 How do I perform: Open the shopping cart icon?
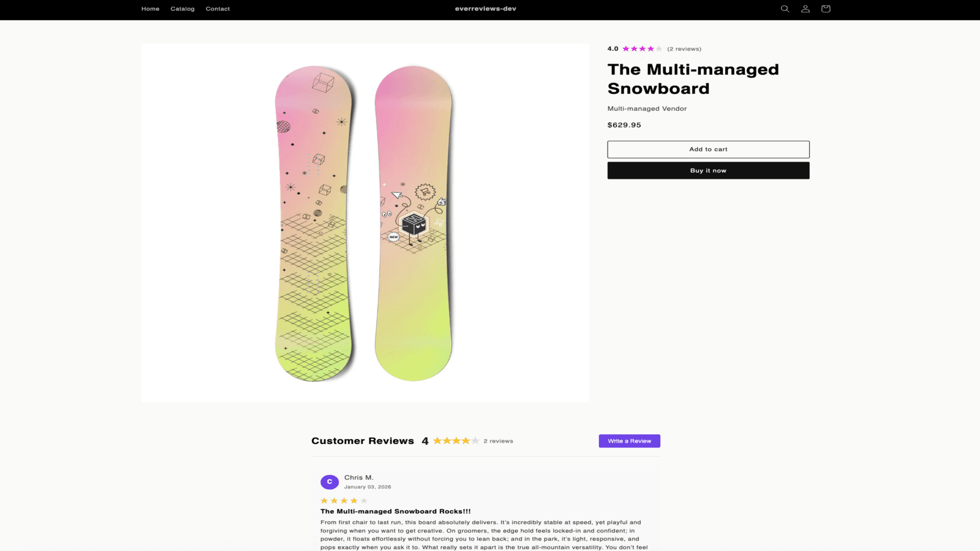pos(825,9)
